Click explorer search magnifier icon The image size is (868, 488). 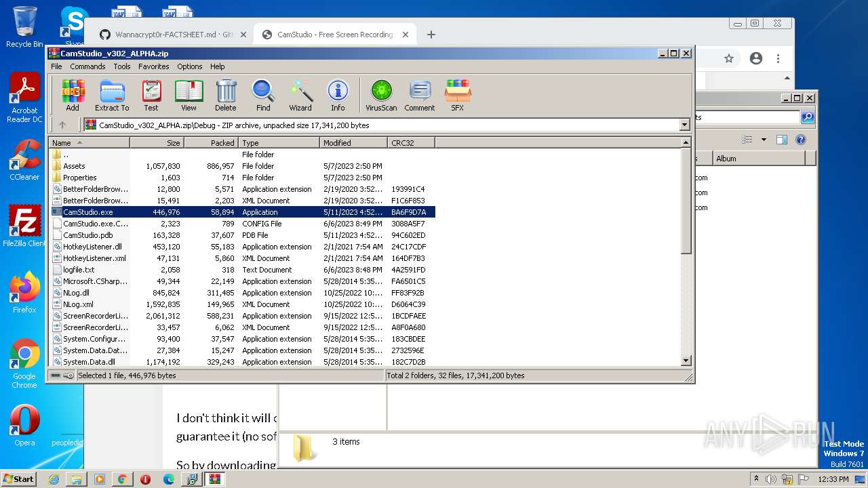[x=807, y=117]
